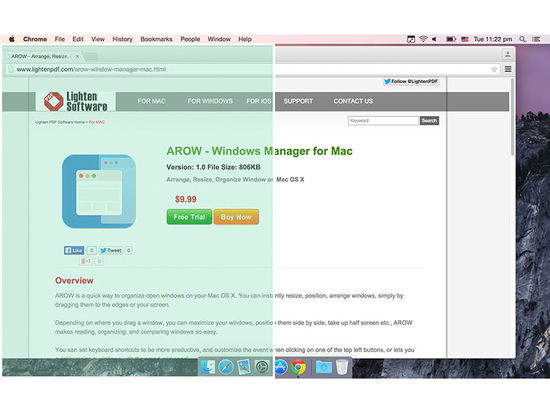Click Follow @LightenPDF Twitter button
Image resolution: width=550 pixels, height=413 pixels.
(411, 81)
